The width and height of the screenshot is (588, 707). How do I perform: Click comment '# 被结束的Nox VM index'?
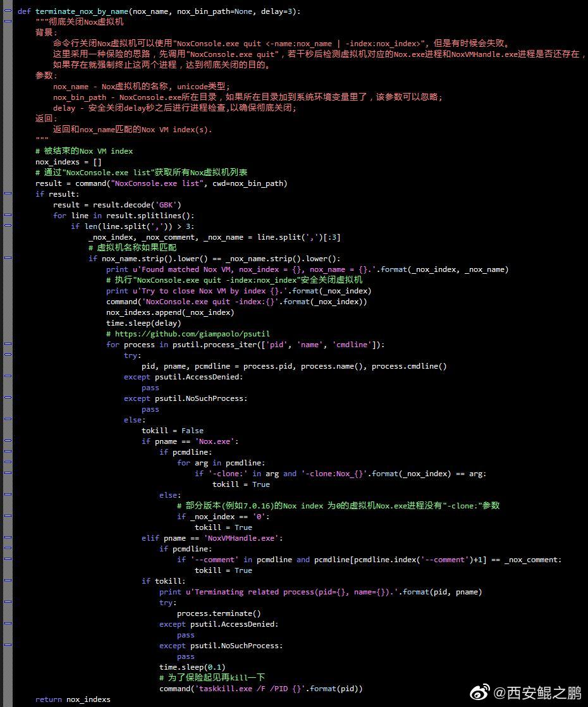pyautogui.click(x=84, y=151)
